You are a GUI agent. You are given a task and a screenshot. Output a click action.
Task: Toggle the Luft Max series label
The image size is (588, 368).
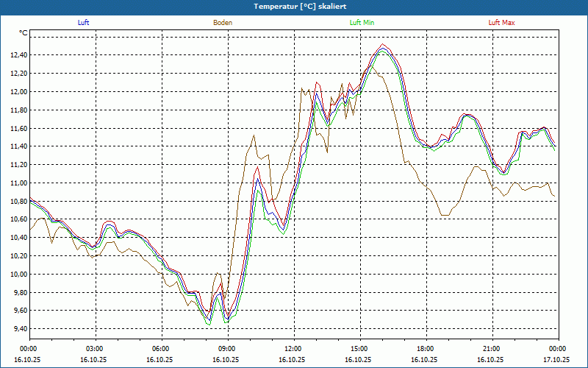[502, 23]
